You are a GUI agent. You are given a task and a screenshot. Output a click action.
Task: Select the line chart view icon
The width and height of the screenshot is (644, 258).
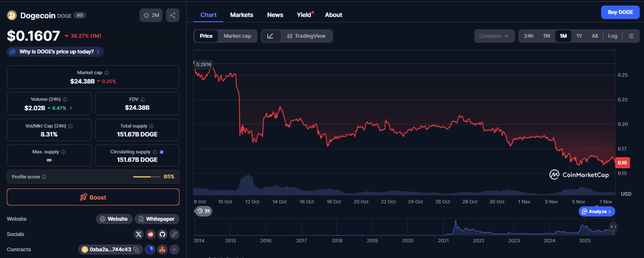coord(271,36)
